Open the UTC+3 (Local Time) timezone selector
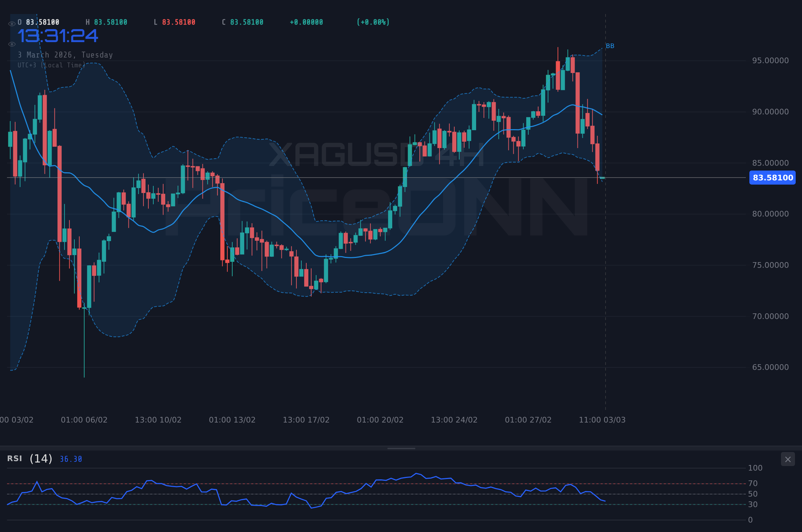 pyautogui.click(x=51, y=65)
